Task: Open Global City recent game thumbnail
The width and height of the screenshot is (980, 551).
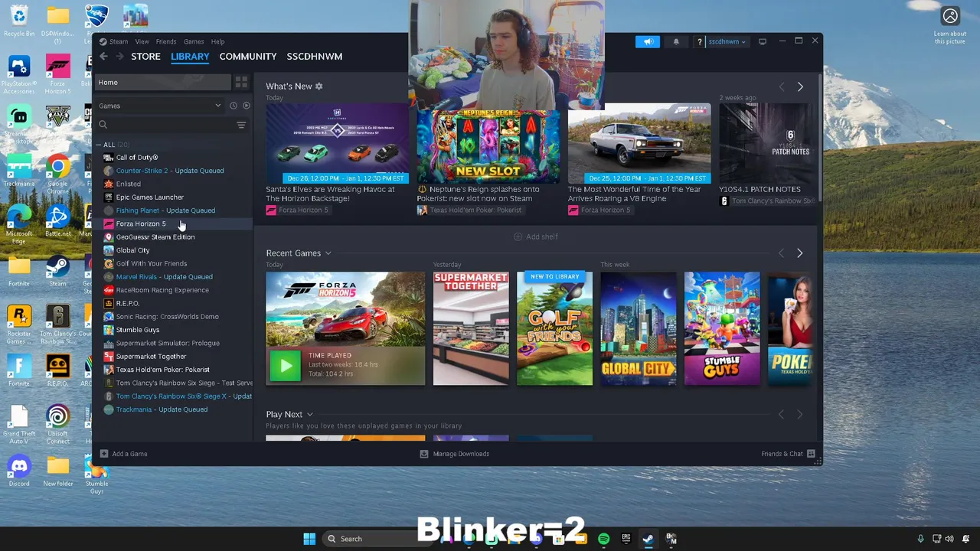Action: point(639,328)
